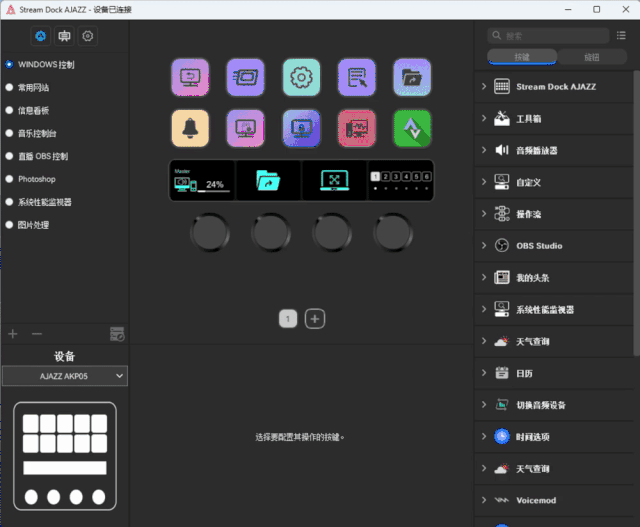The image size is (640, 527).
Task: Select the cyan folder touch-strip item
Action: [x=268, y=180]
